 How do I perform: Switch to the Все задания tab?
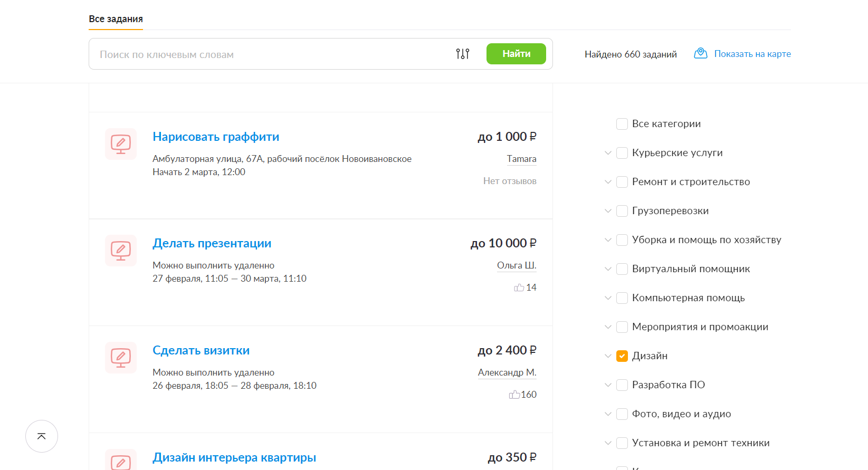pyautogui.click(x=116, y=19)
